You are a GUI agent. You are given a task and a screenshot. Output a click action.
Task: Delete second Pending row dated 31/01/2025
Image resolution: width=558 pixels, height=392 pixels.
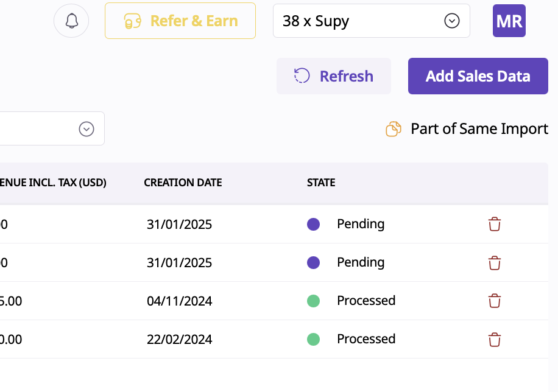click(495, 263)
